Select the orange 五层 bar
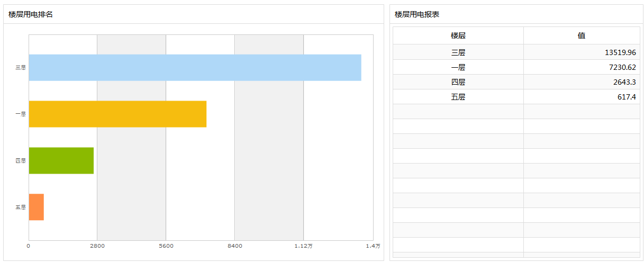 (x=37, y=207)
